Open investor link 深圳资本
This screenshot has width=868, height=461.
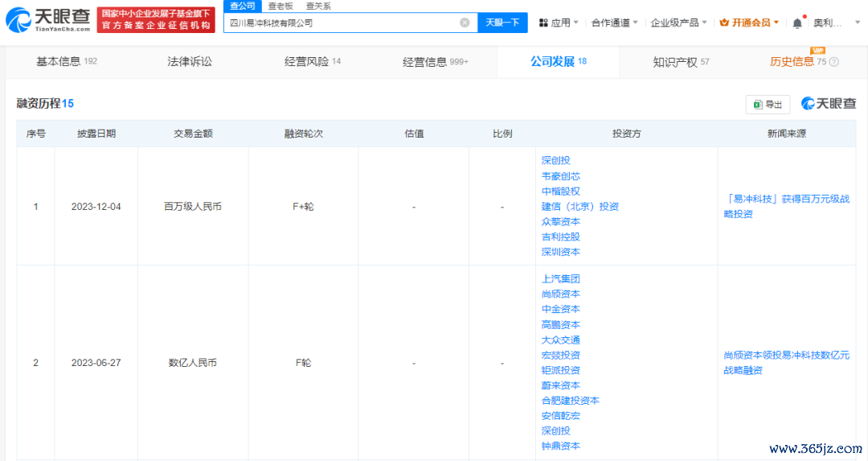pyautogui.click(x=561, y=252)
